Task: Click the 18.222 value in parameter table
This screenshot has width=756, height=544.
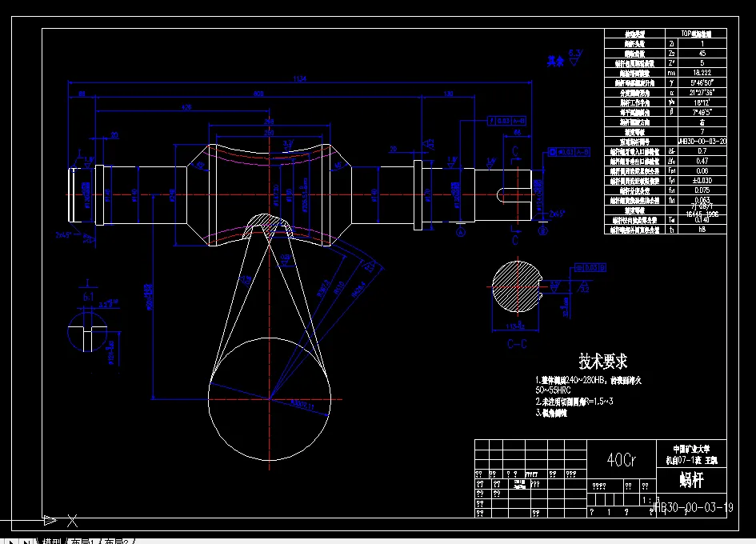Action: click(x=702, y=72)
